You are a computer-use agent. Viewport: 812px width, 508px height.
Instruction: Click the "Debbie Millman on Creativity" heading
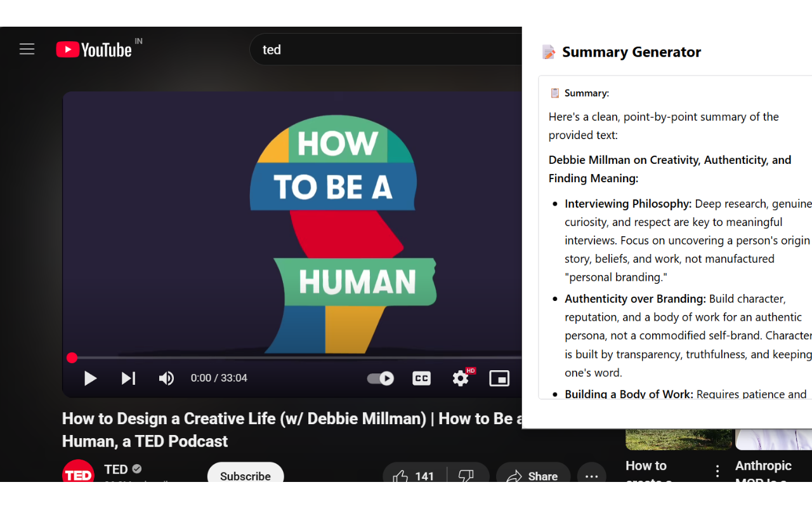pyautogui.click(x=670, y=169)
